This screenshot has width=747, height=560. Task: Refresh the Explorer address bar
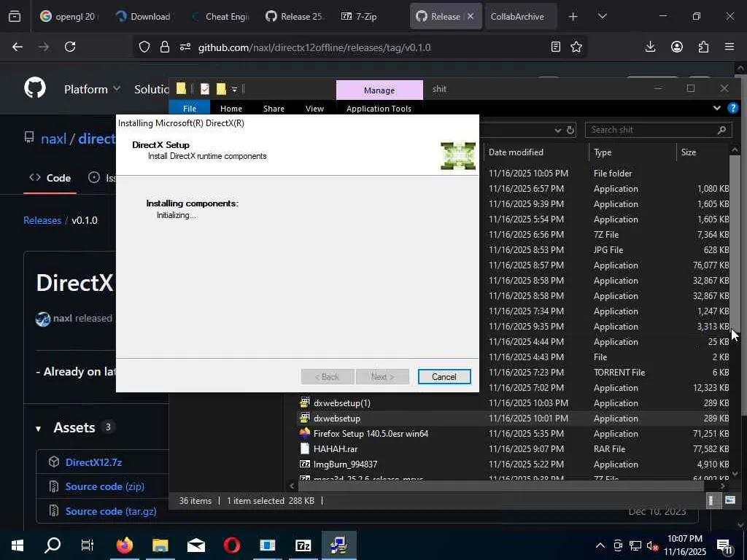pyautogui.click(x=570, y=130)
